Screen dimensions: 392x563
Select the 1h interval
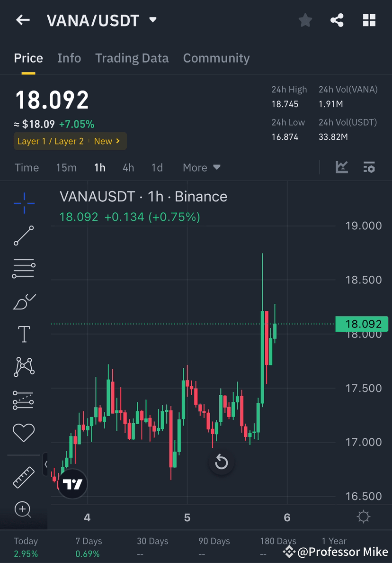click(100, 168)
